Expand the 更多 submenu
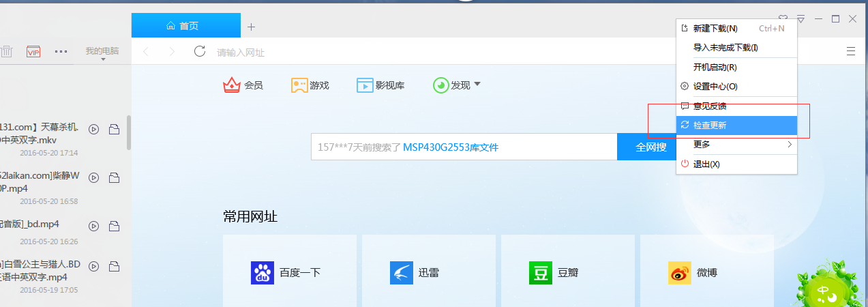868x307 pixels. (736, 145)
